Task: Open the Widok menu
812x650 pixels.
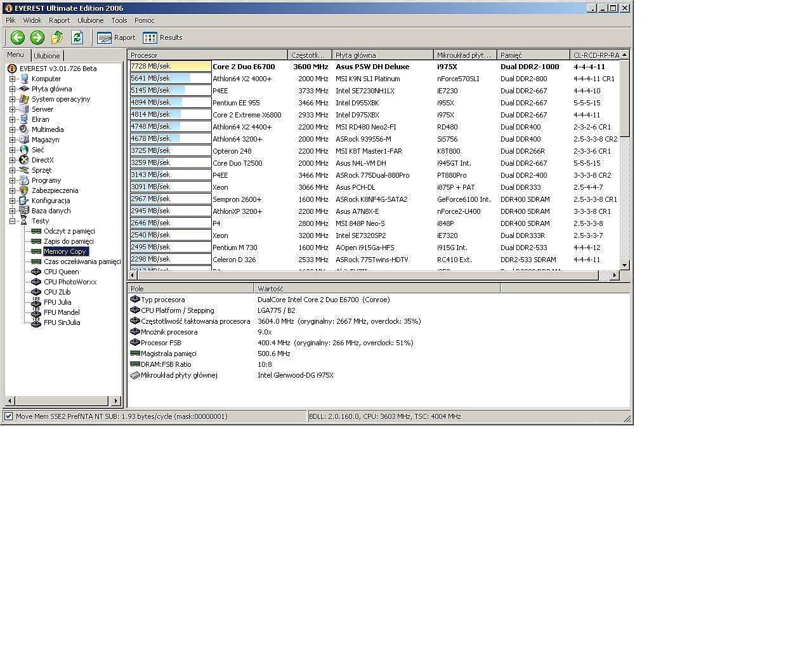Action: coord(32,20)
